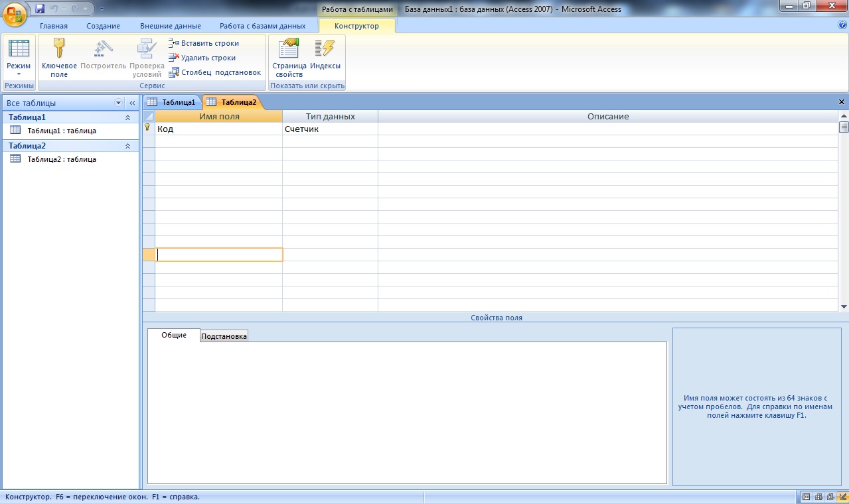Click the select-all corner of field grid

coord(149,116)
